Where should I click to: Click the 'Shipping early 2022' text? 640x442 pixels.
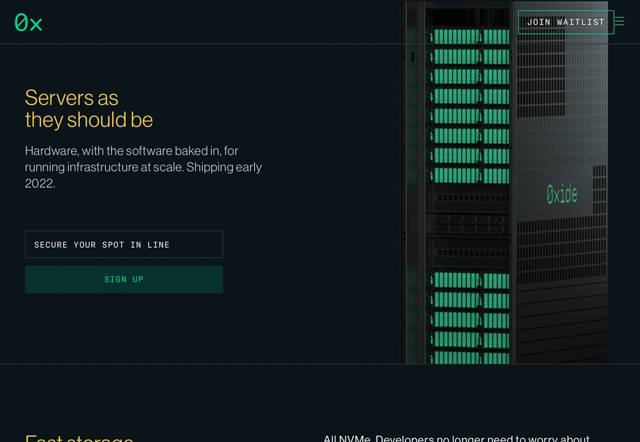(x=224, y=167)
